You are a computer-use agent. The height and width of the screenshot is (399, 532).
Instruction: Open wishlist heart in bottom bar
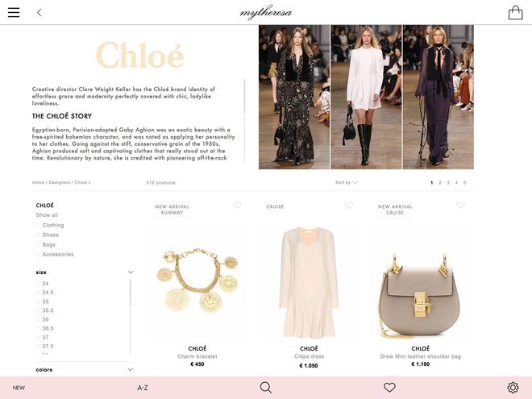pyautogui.click(x=389, y=387)
